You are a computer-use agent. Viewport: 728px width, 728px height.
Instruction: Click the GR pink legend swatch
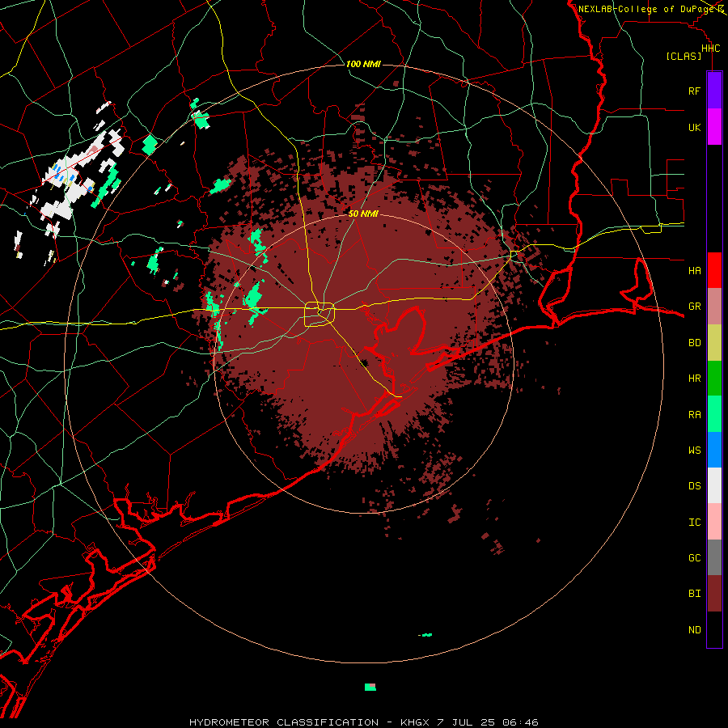pyautogui.click(x=714, y=307)
